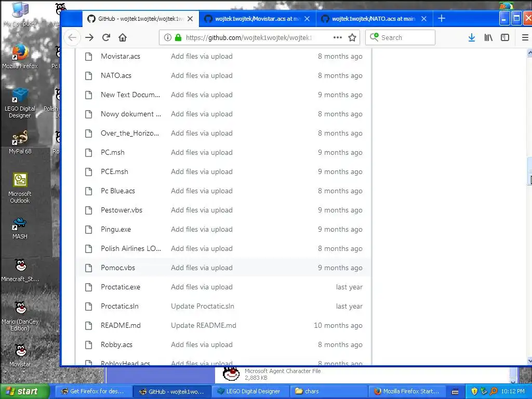This screenshot has width=532, height=399.
Task: Open the page actions three-dots menu
Action: 338,37
